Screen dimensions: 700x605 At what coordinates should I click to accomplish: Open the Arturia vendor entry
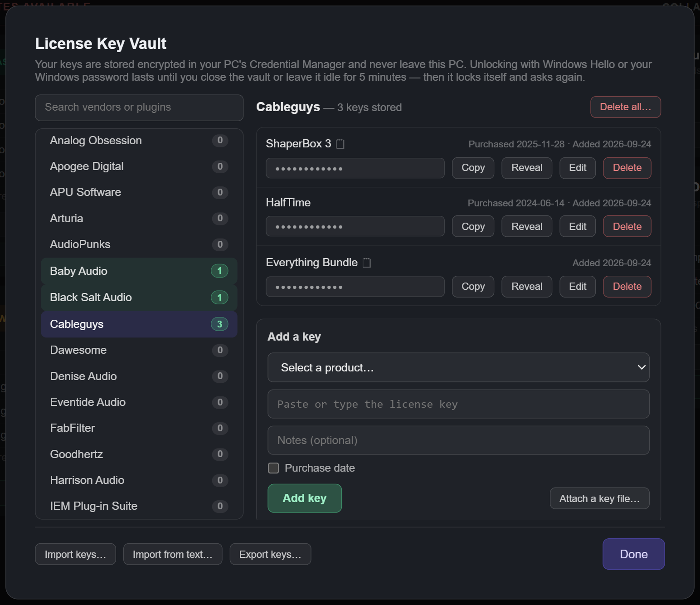click(139, 219)
